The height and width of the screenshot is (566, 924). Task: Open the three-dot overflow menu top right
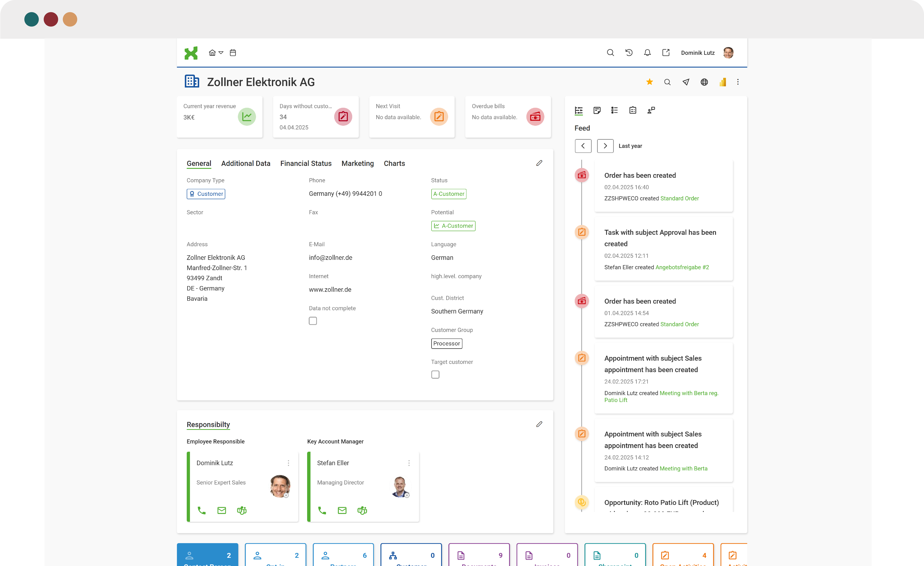(738, 82)
